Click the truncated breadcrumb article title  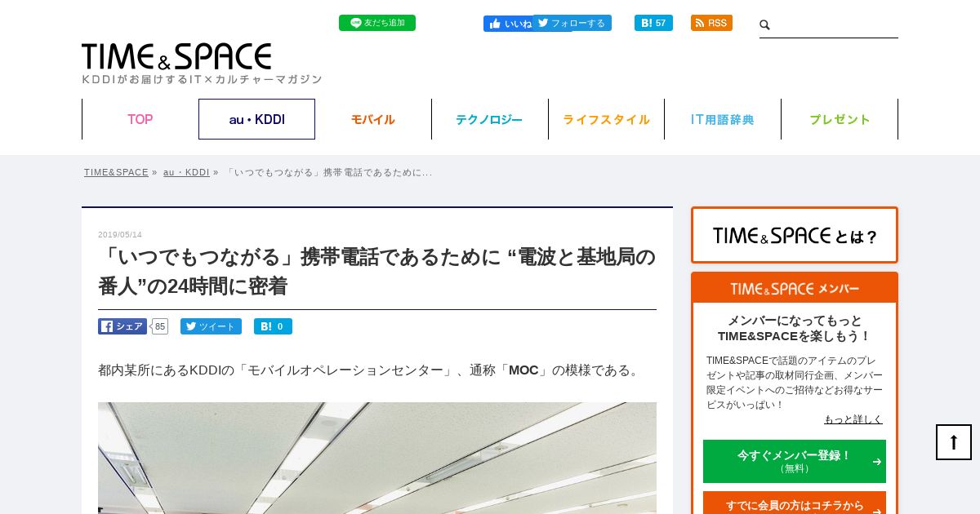tap(328, 172)
